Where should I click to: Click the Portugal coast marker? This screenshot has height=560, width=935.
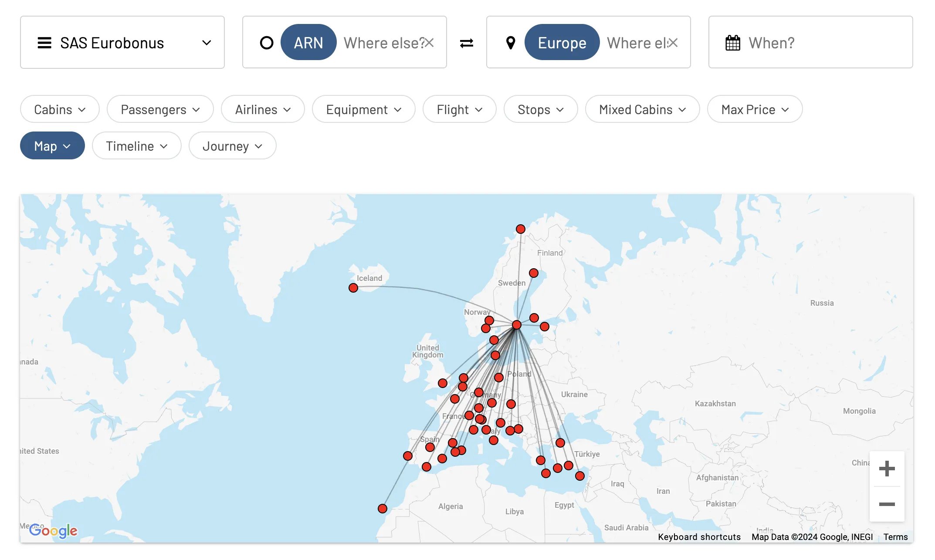coord(408,456)
